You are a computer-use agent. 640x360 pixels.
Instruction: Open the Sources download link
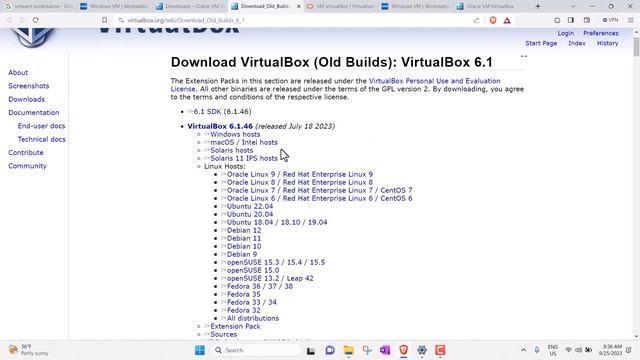click(223, 334)
